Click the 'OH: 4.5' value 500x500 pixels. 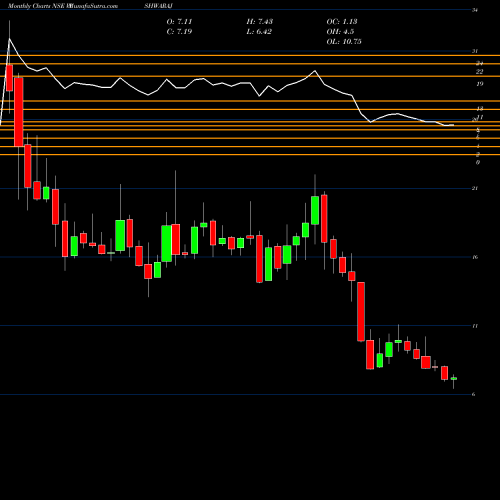click(x=340, y=32)
